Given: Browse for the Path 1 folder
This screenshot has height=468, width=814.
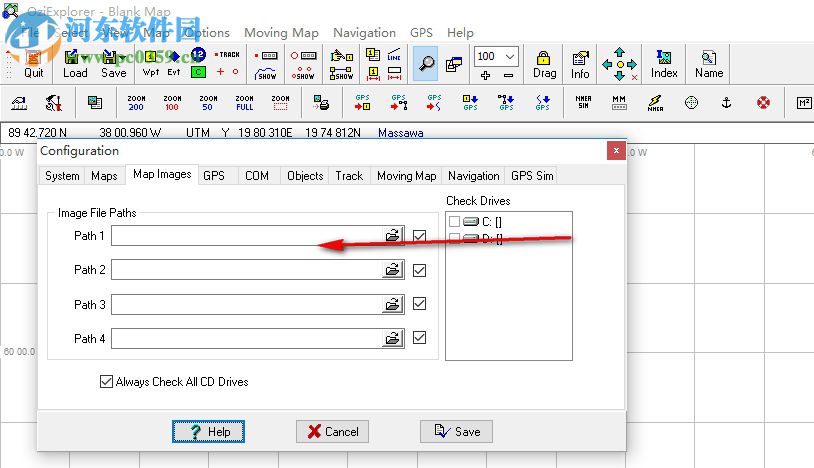Looking at the screenshot, I should [392, 236].
